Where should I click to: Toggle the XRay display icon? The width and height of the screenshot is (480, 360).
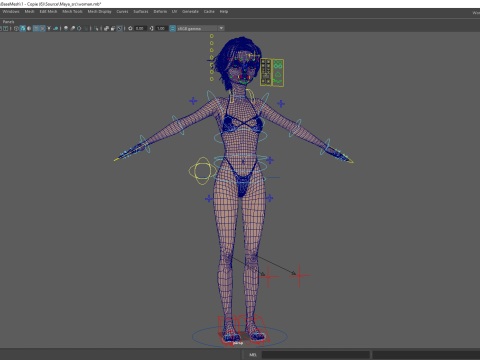106,29
